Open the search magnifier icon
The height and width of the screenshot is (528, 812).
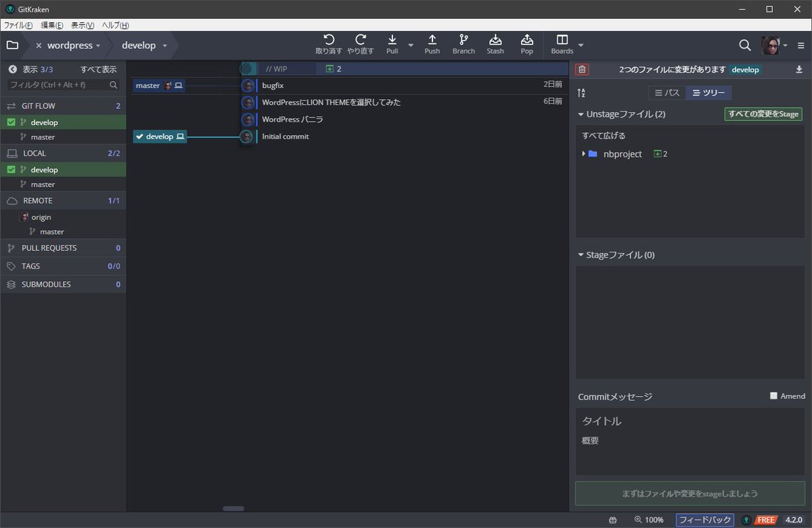pyautogui.click(x=745, y=45)
